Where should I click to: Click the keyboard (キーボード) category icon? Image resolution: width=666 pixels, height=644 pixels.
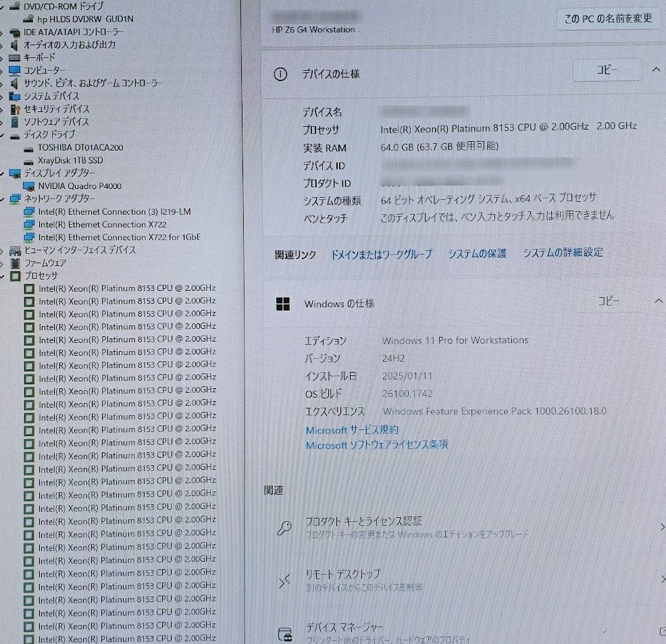(14, 57)
